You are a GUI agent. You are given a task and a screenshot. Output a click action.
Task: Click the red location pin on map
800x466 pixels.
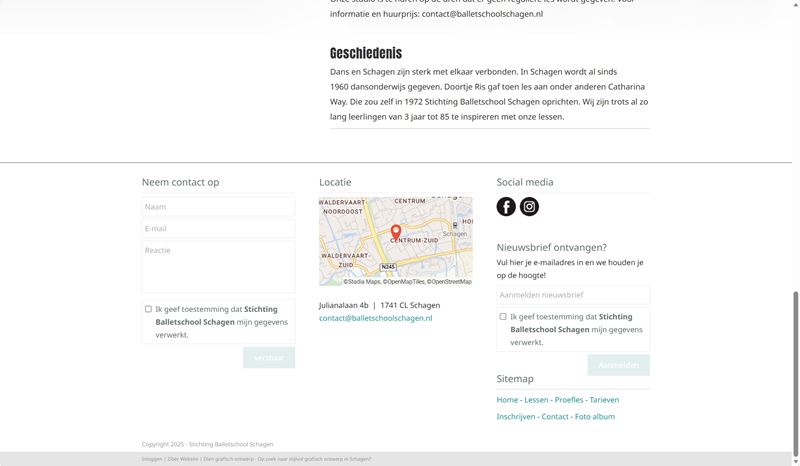[x=396, y=232]
